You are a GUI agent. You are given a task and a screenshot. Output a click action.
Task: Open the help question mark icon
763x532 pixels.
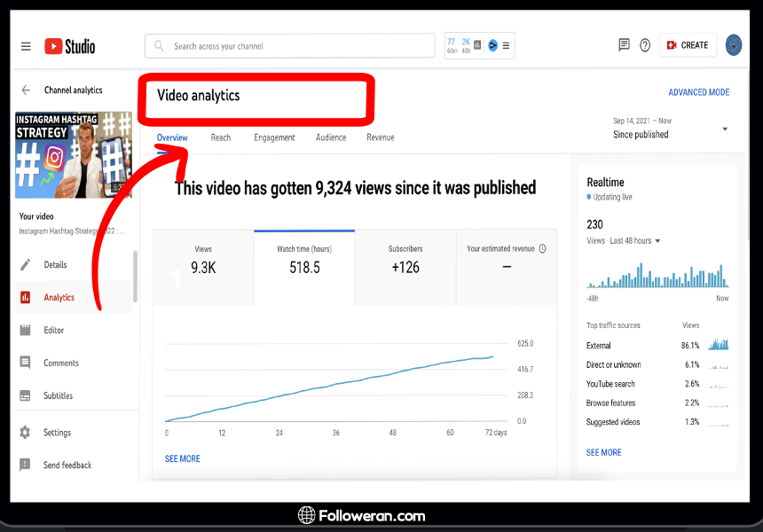click(x=645, y=45)
